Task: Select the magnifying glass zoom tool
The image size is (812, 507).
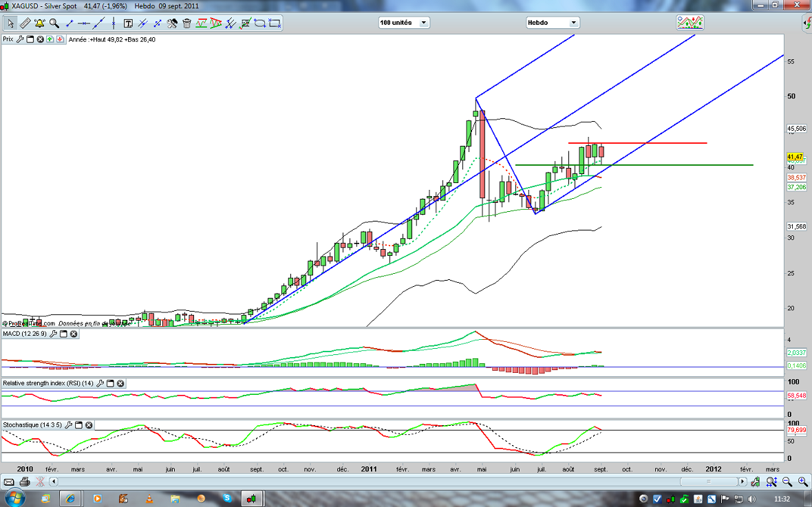Action: (54, 23)
